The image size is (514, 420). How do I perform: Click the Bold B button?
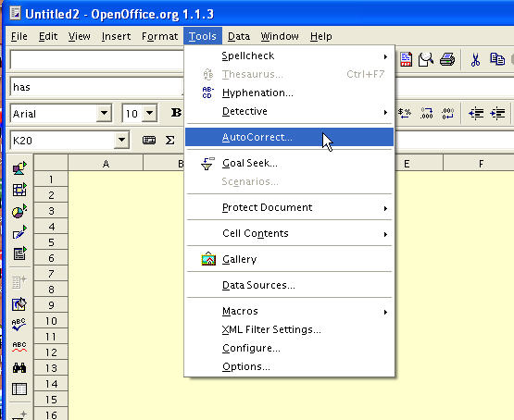point(176,113)
